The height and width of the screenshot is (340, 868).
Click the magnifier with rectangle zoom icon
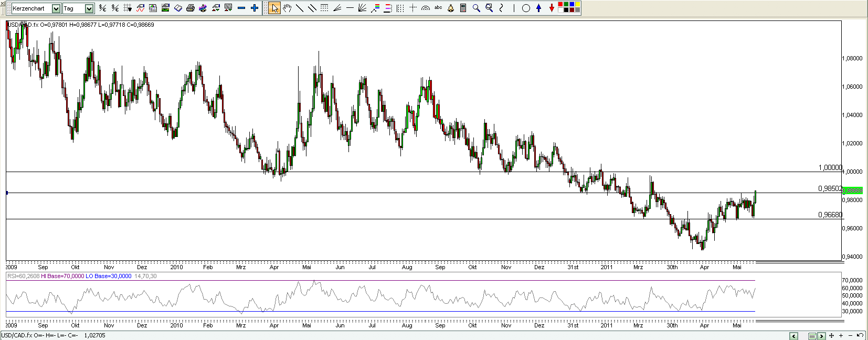coord(489,8)
